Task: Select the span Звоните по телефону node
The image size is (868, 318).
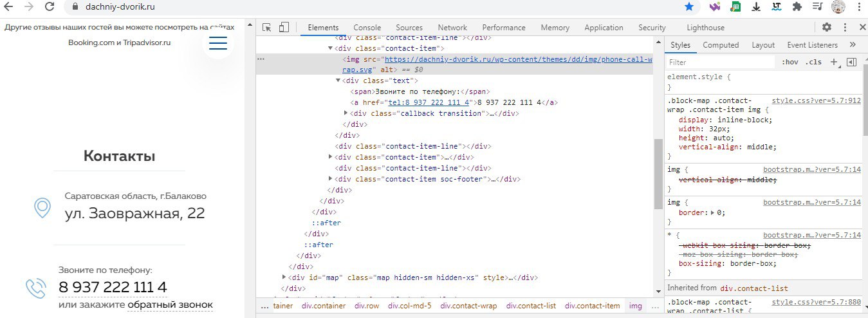Action: [x=420, y=91]
